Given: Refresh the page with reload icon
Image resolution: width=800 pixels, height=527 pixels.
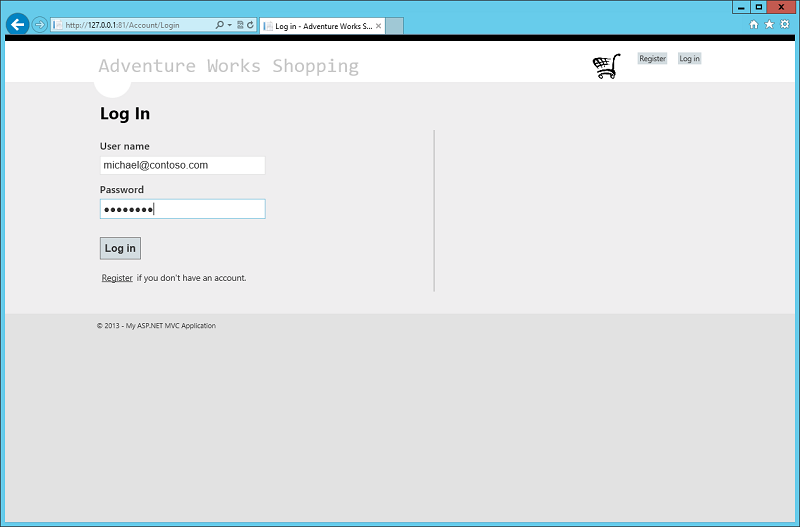Looking at the screenshot, I should pos(251,24).
